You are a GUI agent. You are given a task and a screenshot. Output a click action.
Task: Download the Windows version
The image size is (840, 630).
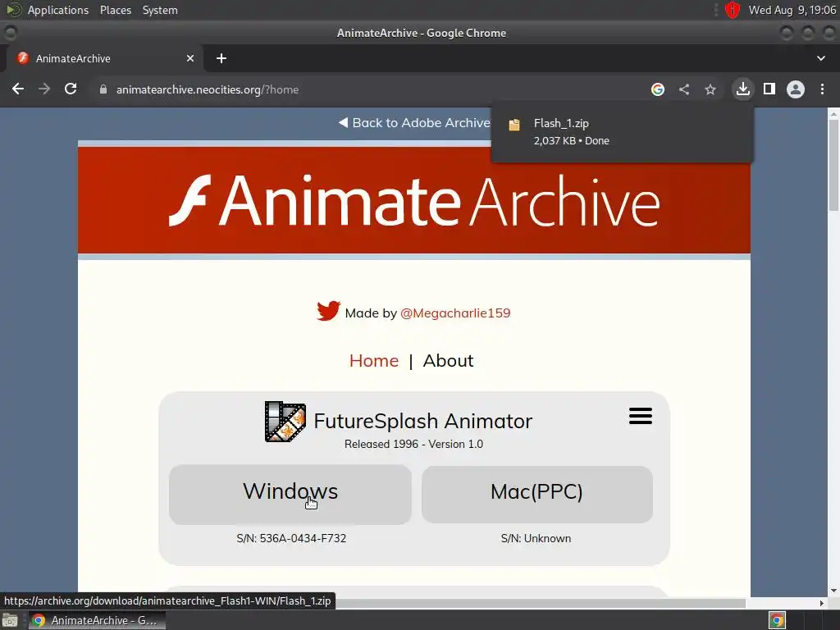290,495
